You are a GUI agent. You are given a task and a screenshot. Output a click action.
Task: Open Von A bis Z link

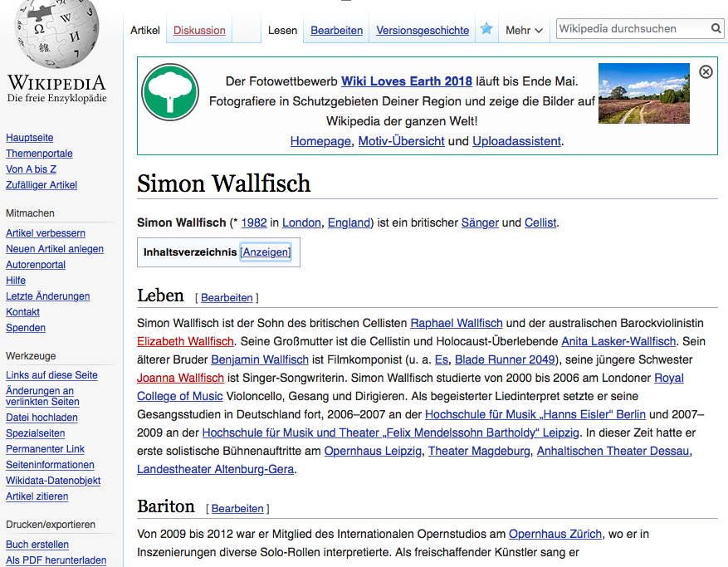point(31,169)
